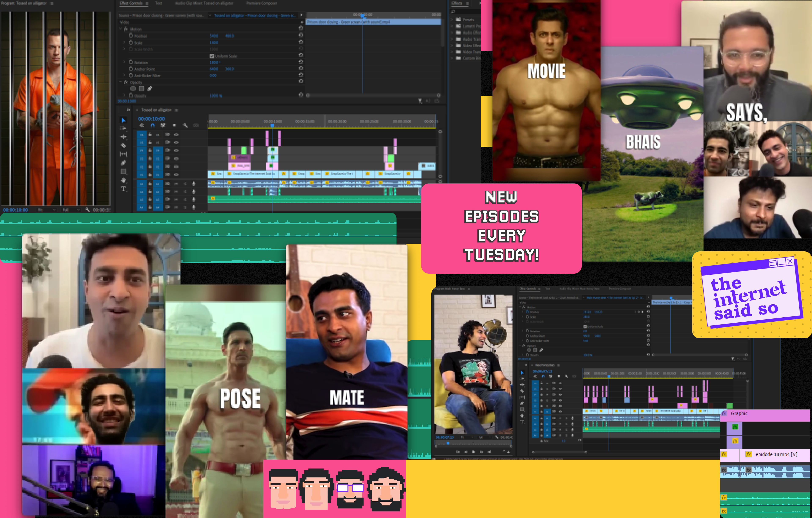Expand Video Transitions folder in Effects panel
The image size is (812, 518).
(x=452, y=52)
